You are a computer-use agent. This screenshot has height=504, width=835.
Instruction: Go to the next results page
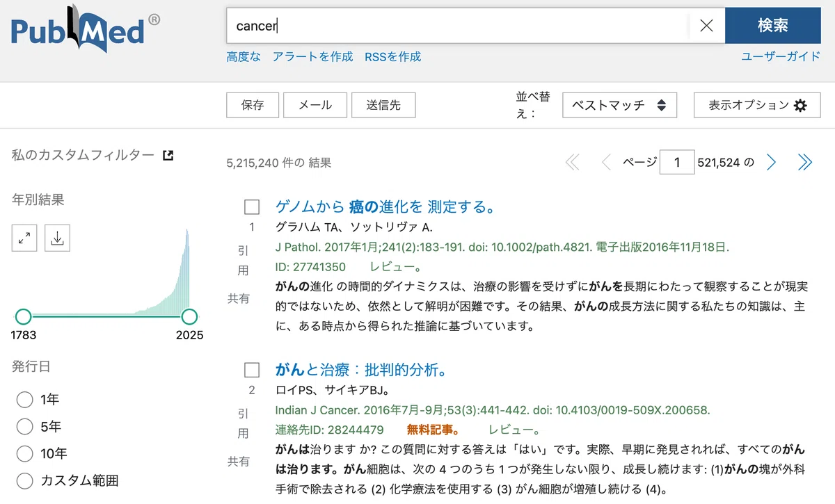(771, 163)
